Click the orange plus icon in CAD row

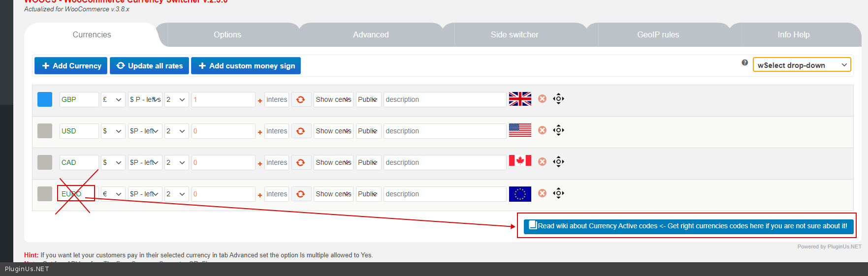click(260, 164)
